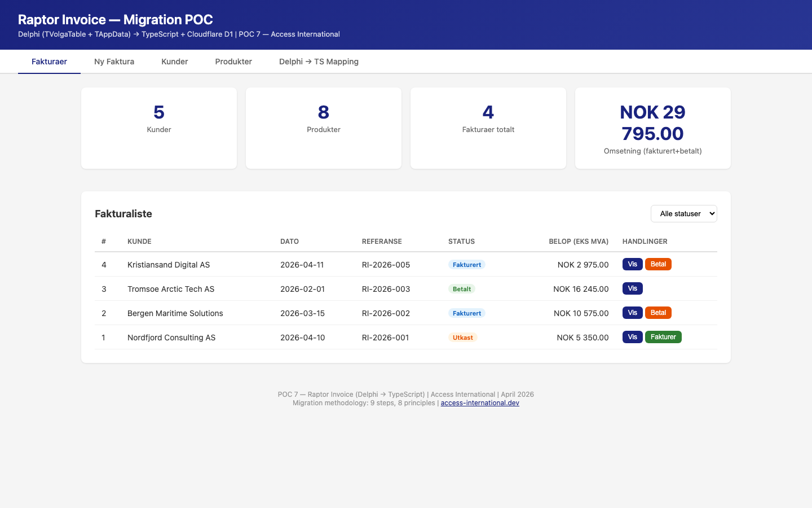Switch to the Kunder tab
Viewport: 812px width, 508px height.
tap(174, 62)
